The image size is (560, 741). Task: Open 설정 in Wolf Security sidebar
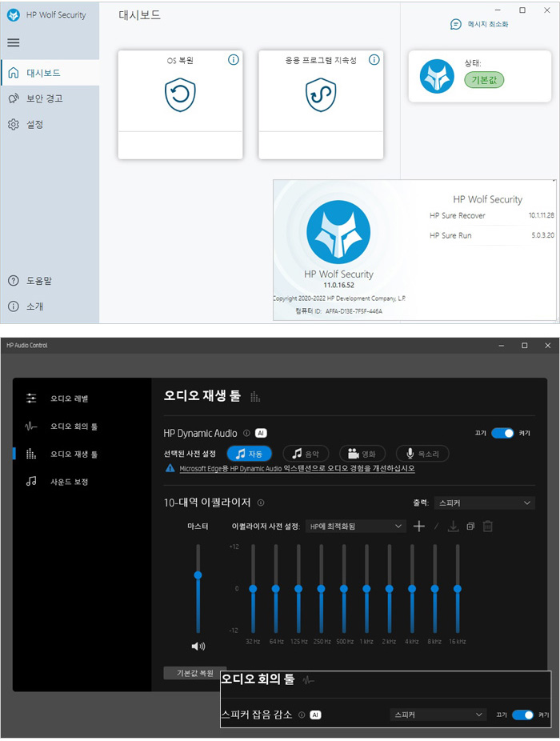[x=50, y=124]
